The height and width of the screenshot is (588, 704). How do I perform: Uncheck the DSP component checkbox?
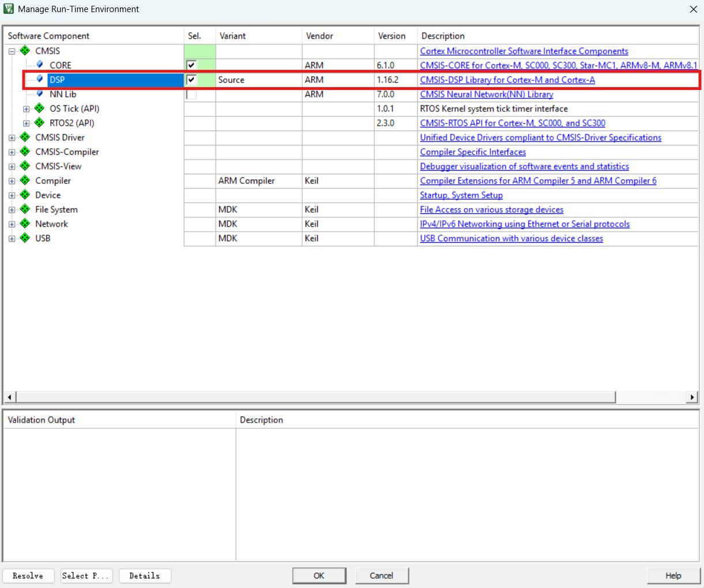point(191,80)
